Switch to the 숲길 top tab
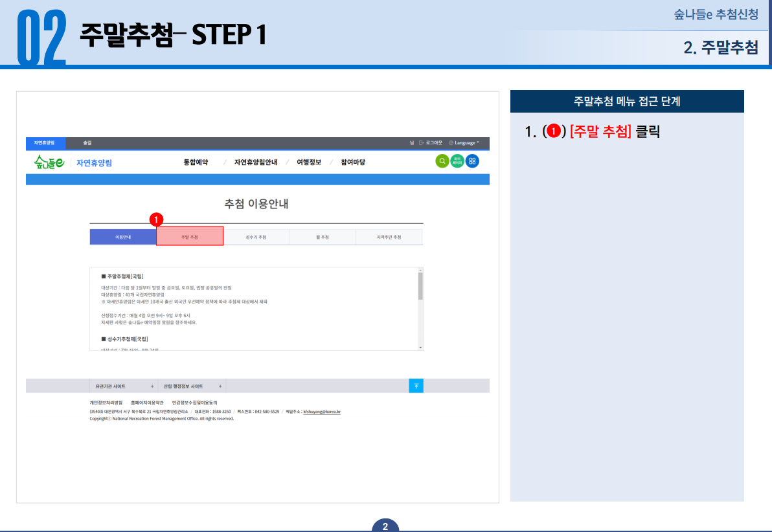Viewport: 772px width, 532px height. pos(87,143)
